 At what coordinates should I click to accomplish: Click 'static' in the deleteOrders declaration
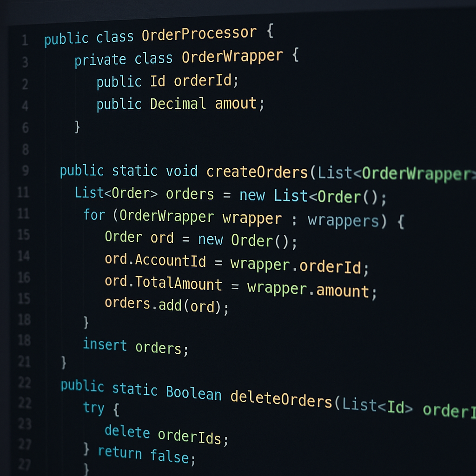(135, 389)
